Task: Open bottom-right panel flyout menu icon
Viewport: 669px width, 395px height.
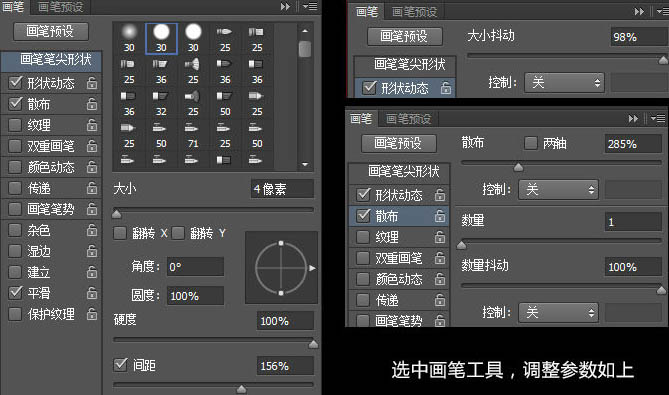Action: point(658,119)
